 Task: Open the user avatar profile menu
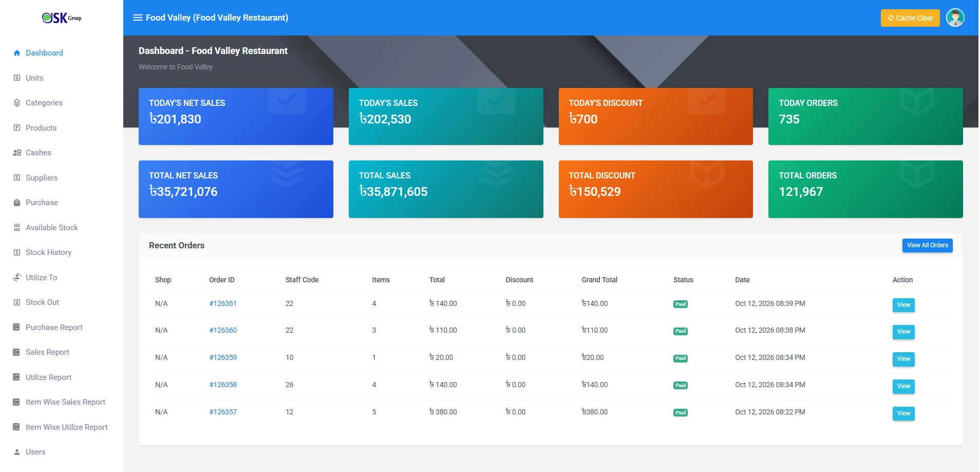pyautogui.click(x=955, y=17)
